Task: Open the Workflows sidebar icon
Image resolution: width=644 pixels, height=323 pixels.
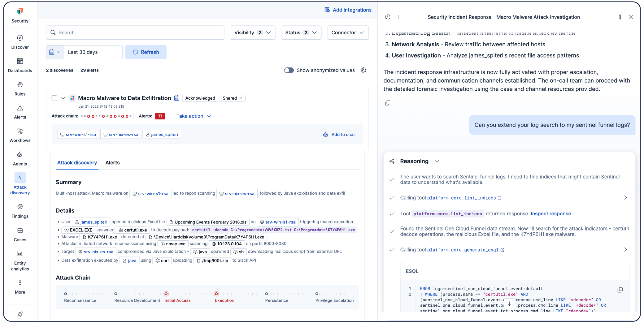Action: [x=20, y=135]
